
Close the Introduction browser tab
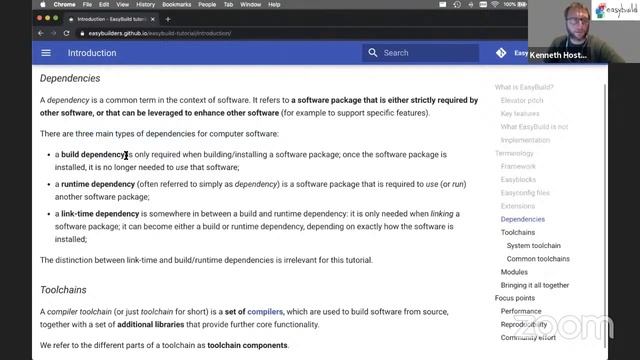[153, 19]
